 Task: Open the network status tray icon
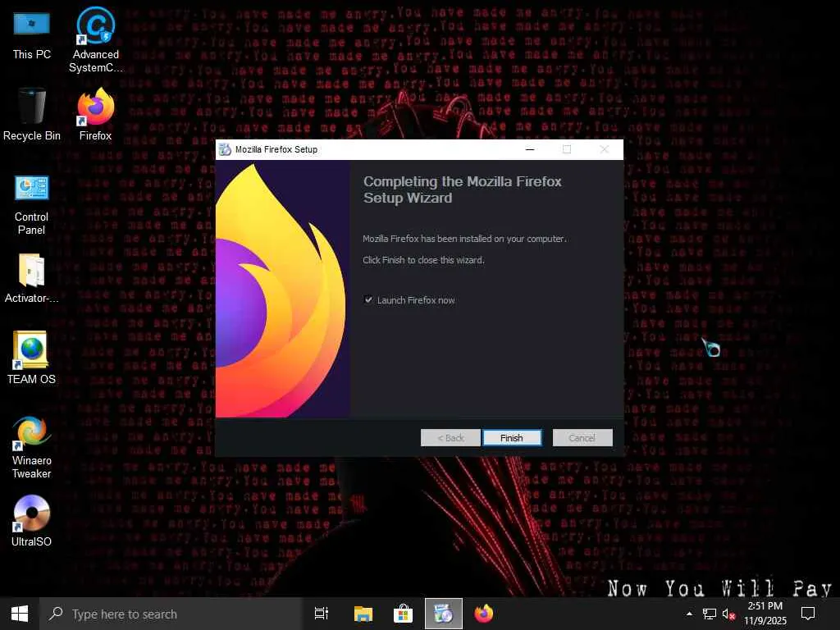click(710, 614)
